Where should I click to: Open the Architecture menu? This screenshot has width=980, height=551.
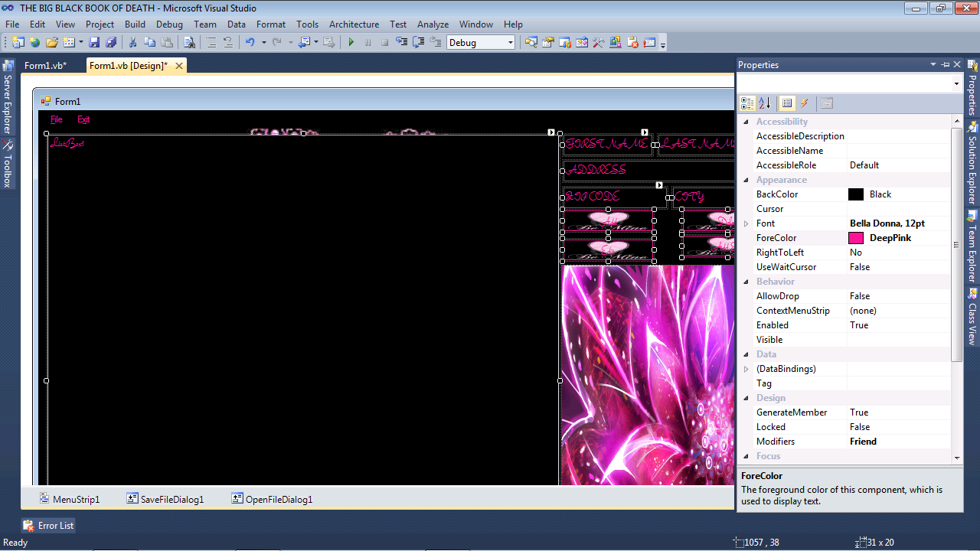coord(354,24)
